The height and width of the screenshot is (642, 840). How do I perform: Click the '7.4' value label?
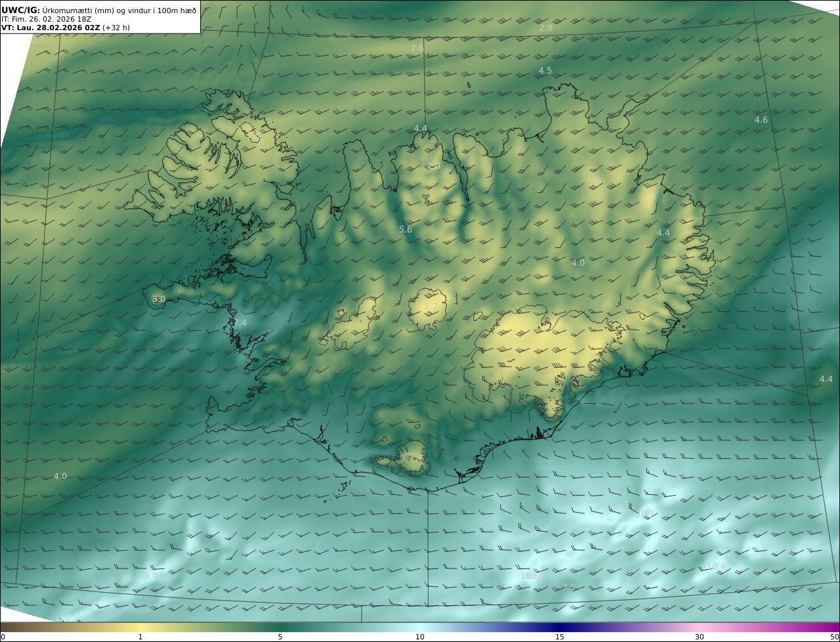(x=240, y=323)
